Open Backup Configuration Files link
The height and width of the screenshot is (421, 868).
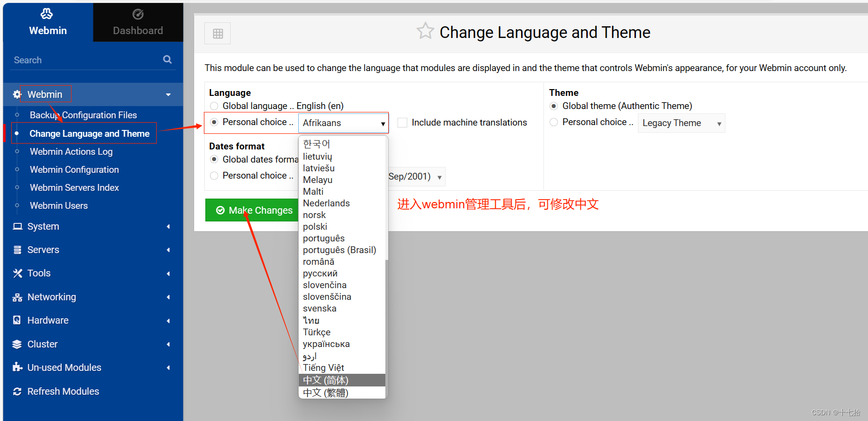(83, 115)
